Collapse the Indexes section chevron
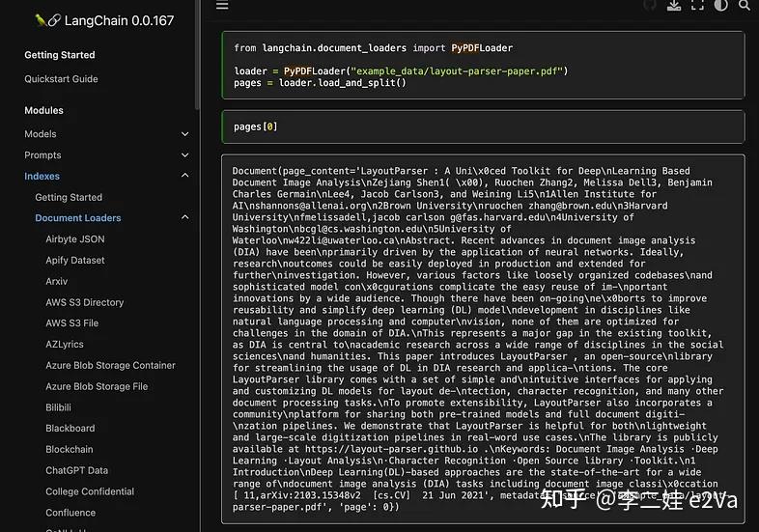 pos(184,176)
